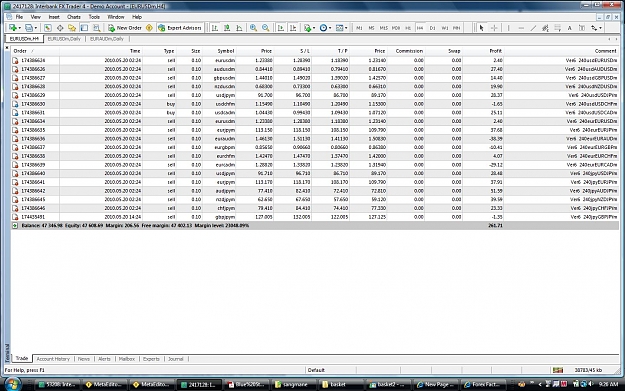The image size is (625, 391).
Task: Toggle the M15 timeframe button
Action: [x=383, y=28]
